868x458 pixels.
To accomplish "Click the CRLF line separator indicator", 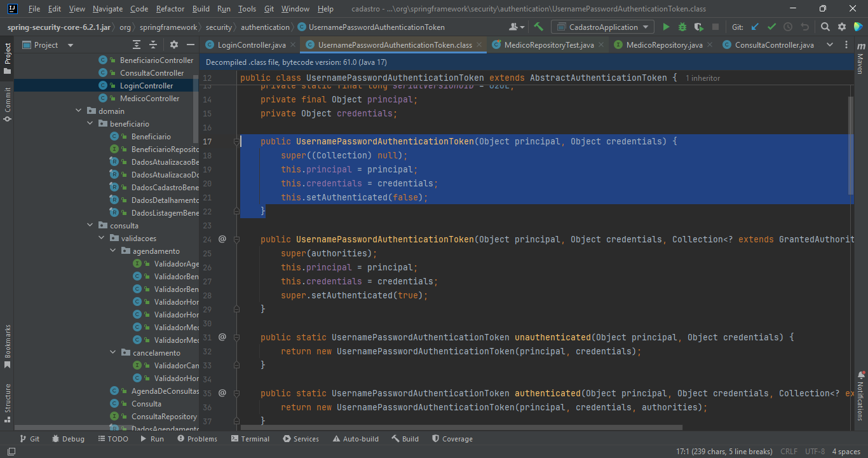I will 789,452.
